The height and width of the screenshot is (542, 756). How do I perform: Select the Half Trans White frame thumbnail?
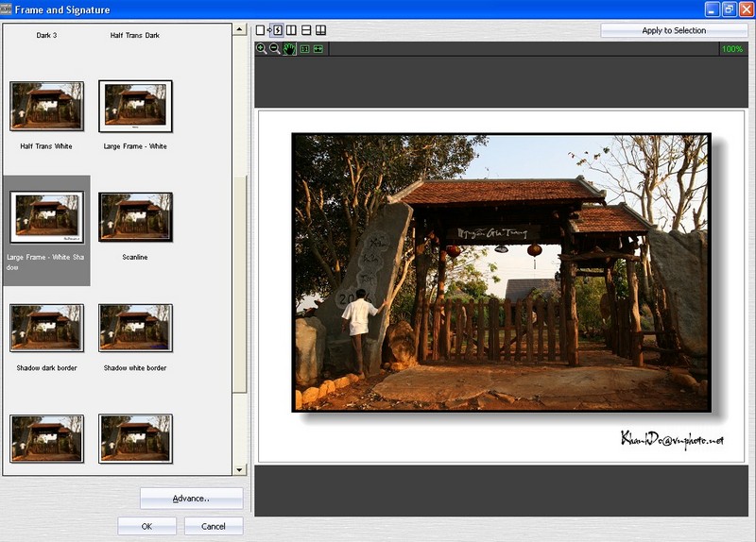46,106
